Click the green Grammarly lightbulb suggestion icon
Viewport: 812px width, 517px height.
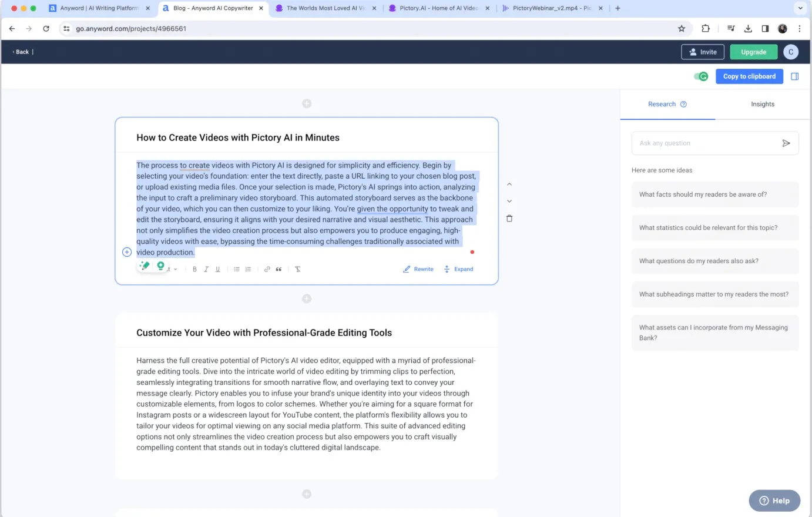click(160, 266)
